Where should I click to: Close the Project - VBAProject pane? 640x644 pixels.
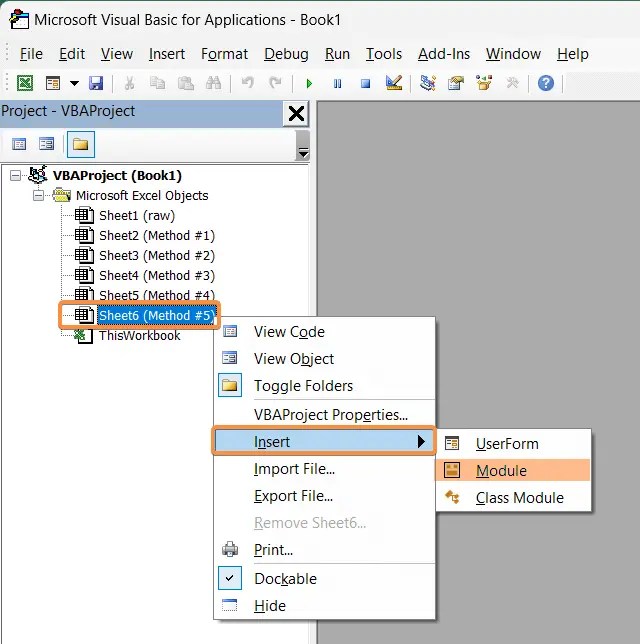296,114
